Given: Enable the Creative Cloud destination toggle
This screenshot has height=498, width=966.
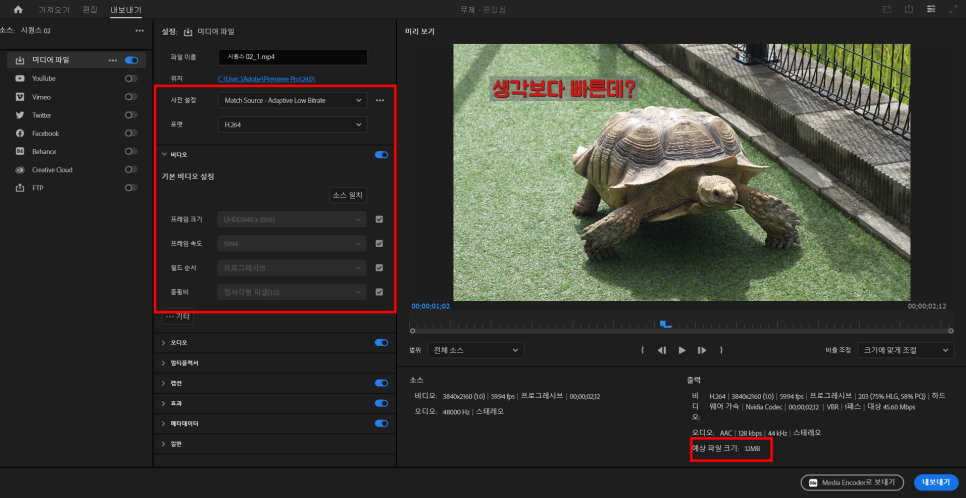Looking at the screenshot, I should click(131, 169).
